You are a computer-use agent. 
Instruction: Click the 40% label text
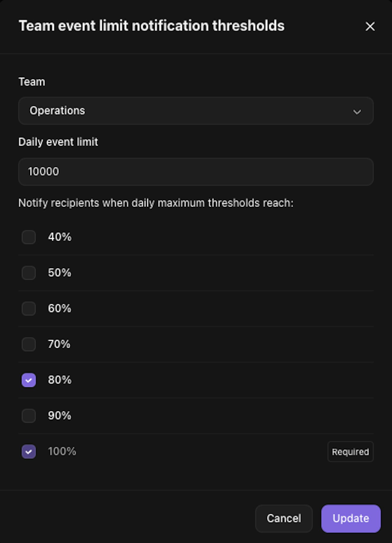(x=60, y=237)
